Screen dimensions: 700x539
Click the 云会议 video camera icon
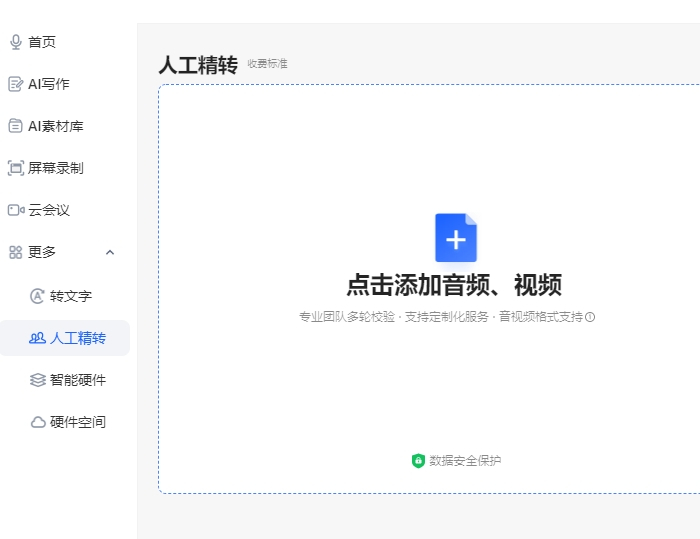15,210
